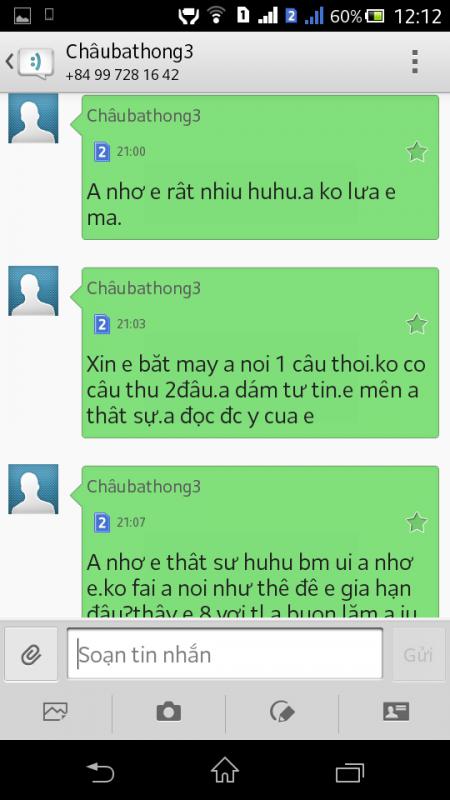Tap Android home navigation button
The width and height of the screenshot is (450, 800).
pos(225,769)
